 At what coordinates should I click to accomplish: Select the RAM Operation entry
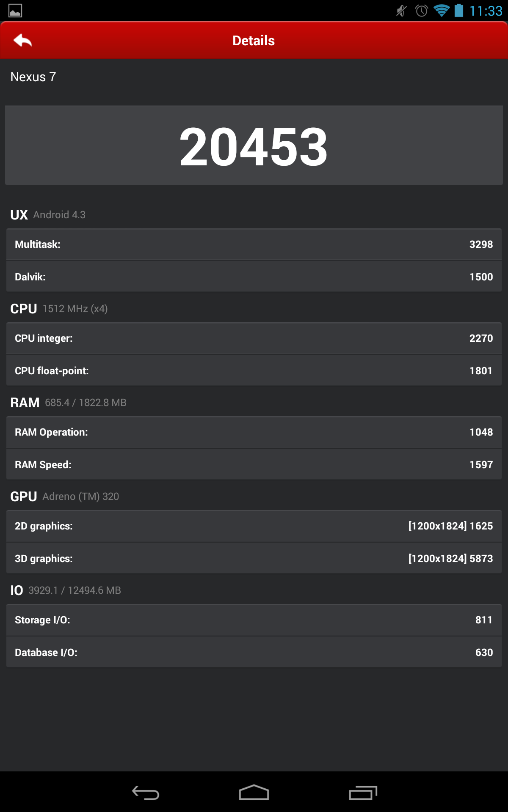pyautogui.click(x=254, y=432)
